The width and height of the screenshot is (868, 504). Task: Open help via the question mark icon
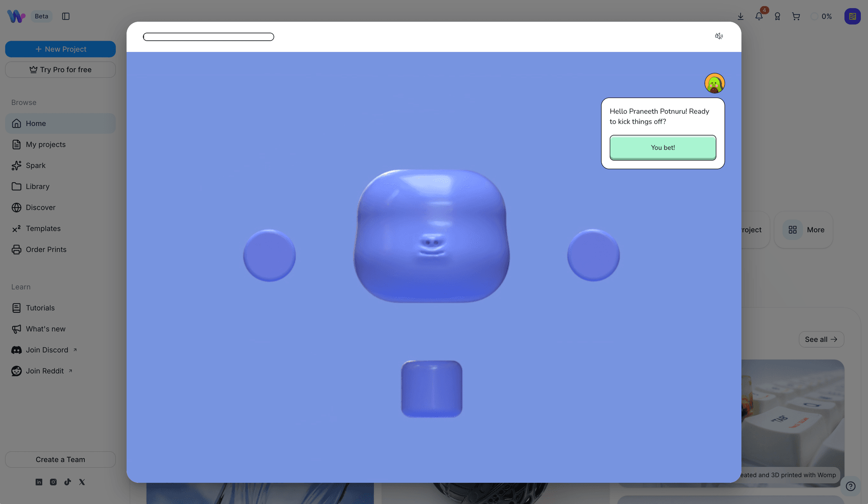[x=850, y=486]
